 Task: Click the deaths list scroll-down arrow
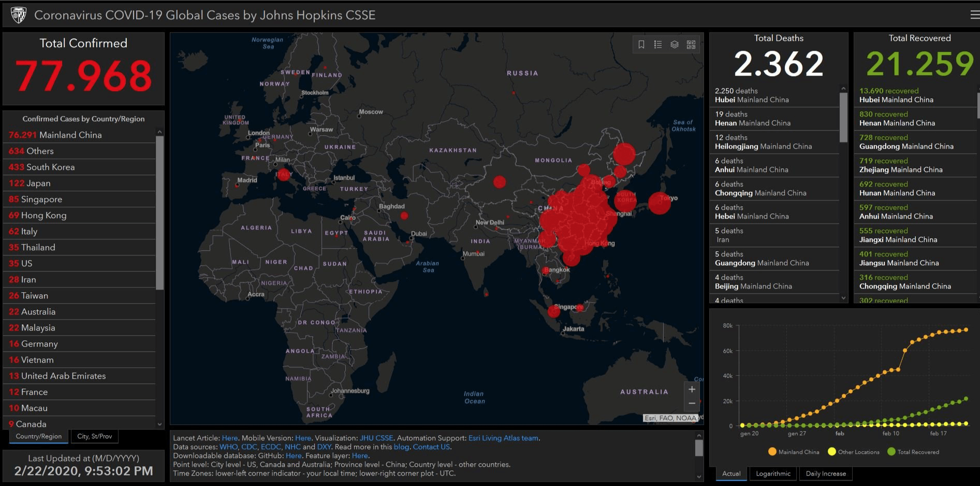(x=843, y=298)
